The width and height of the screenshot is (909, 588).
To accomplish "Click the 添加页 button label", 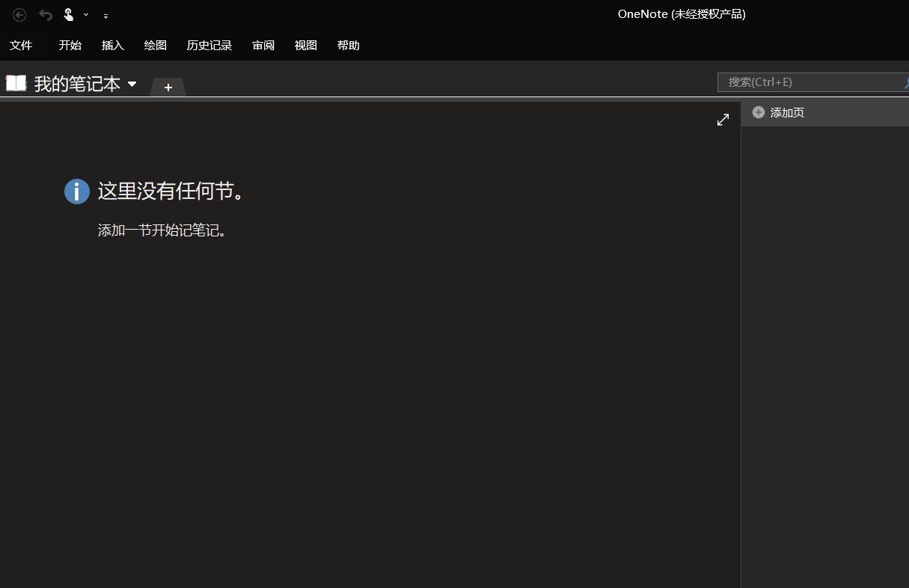I will 787,113.
